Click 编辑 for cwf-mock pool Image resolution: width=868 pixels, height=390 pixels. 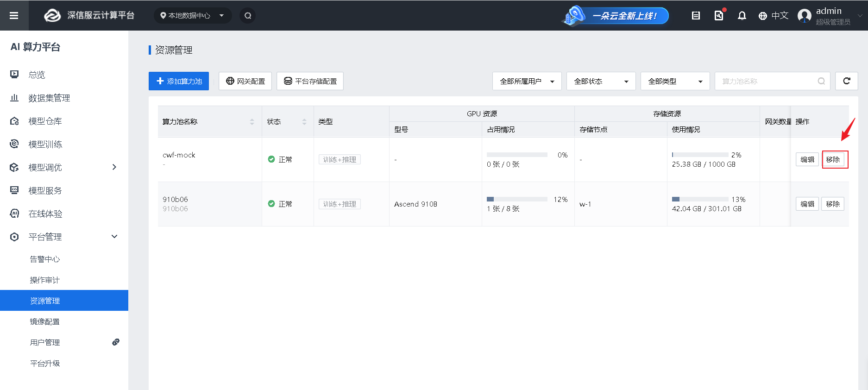(x=807, y=159)
